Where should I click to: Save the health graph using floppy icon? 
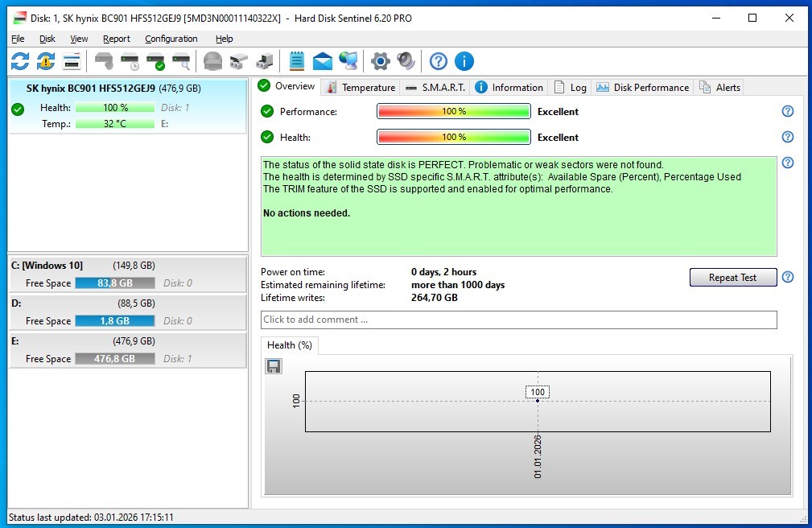274,367
